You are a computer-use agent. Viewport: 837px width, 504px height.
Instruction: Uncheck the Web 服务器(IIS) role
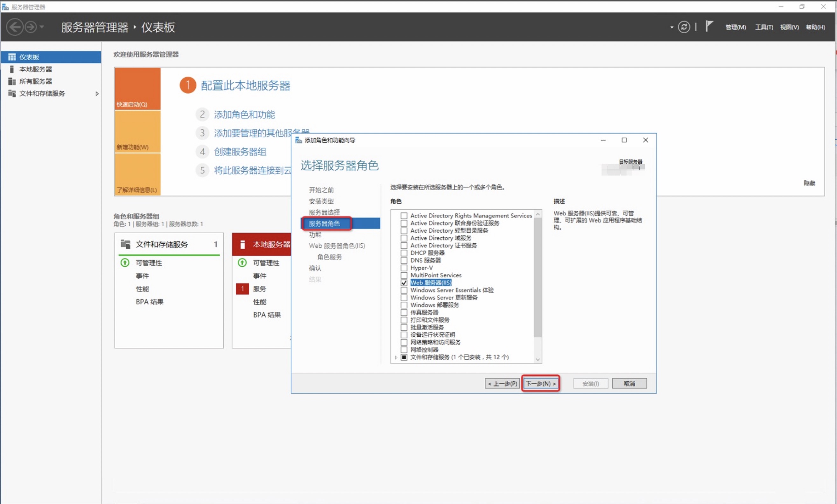point(404,282)
